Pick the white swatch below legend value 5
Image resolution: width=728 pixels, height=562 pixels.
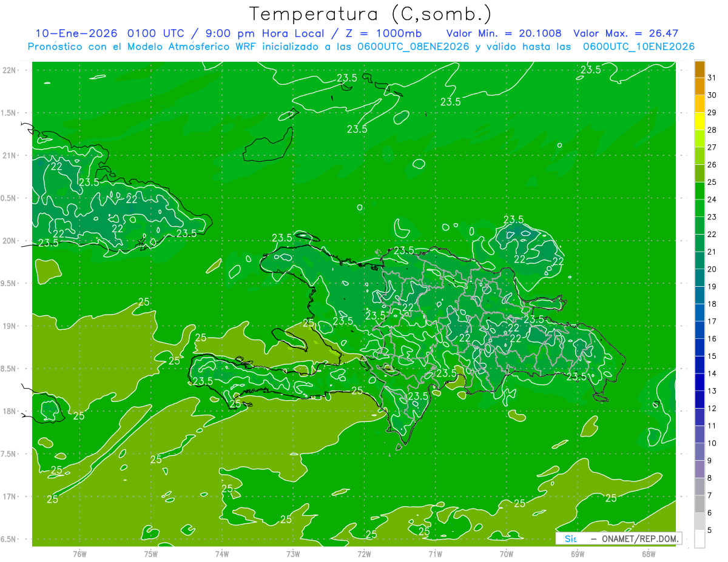699,539
